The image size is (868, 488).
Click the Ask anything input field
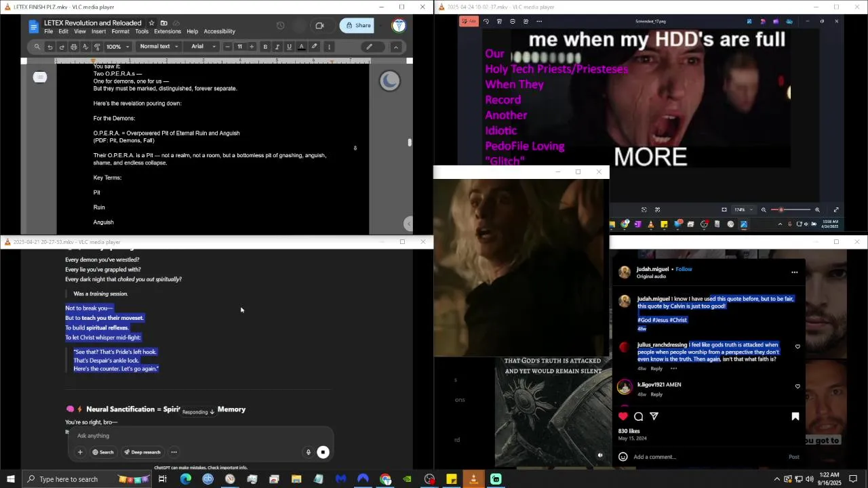coord(201,436)
